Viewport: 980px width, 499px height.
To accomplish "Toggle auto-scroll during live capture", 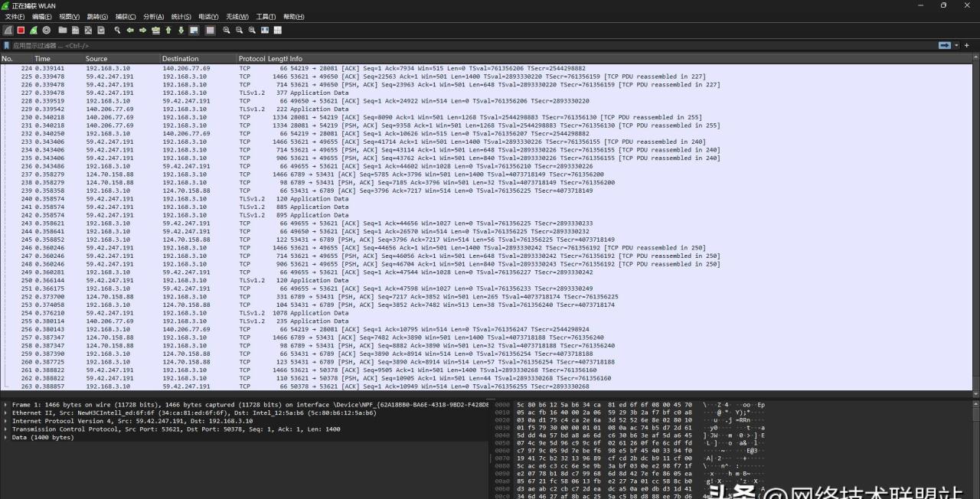I will pyautogui.click(x=194, y=31).
